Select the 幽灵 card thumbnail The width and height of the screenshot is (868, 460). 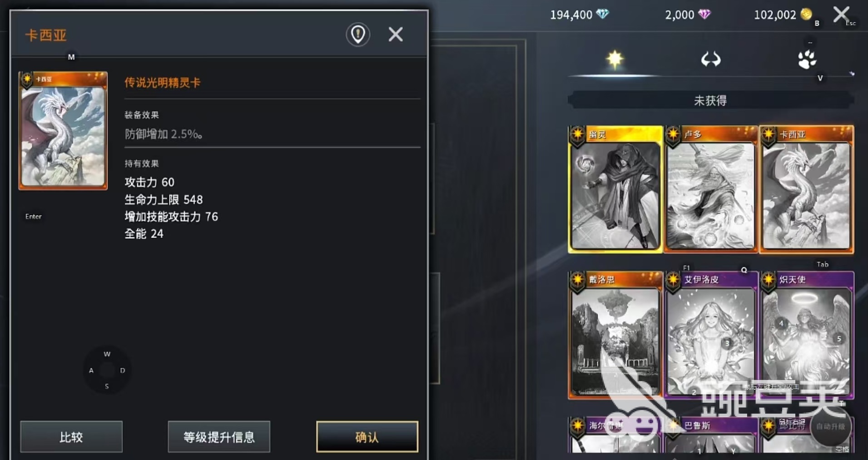615,189
